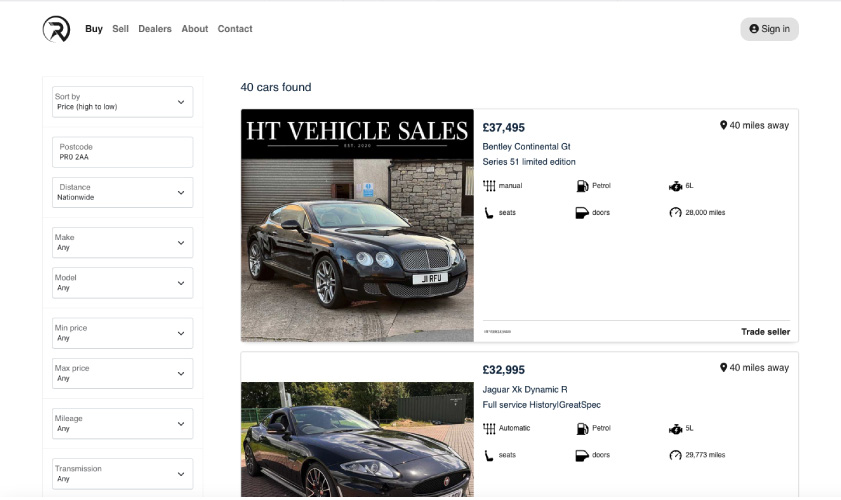
Task: Click the Series 51 limited edition text
Action: tap(529, 161)
